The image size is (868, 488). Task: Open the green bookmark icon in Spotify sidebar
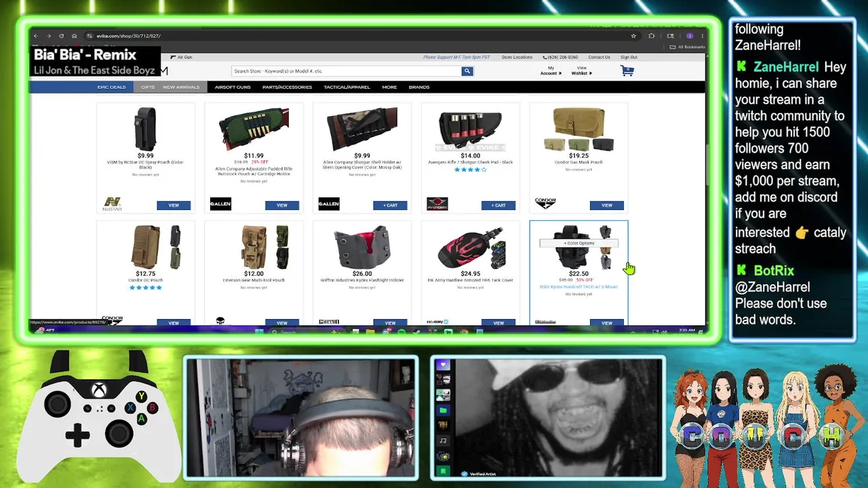443,471
